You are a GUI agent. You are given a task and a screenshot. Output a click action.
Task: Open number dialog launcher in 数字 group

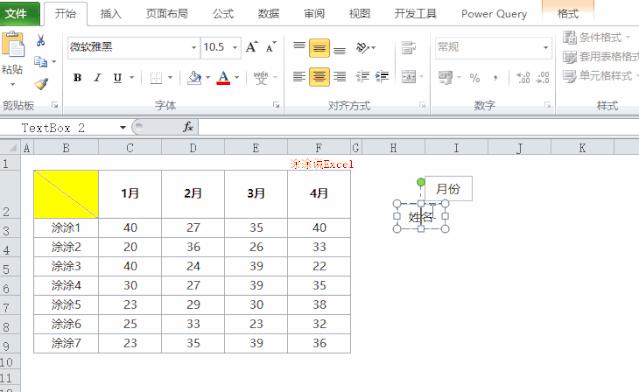pos(547,106)
